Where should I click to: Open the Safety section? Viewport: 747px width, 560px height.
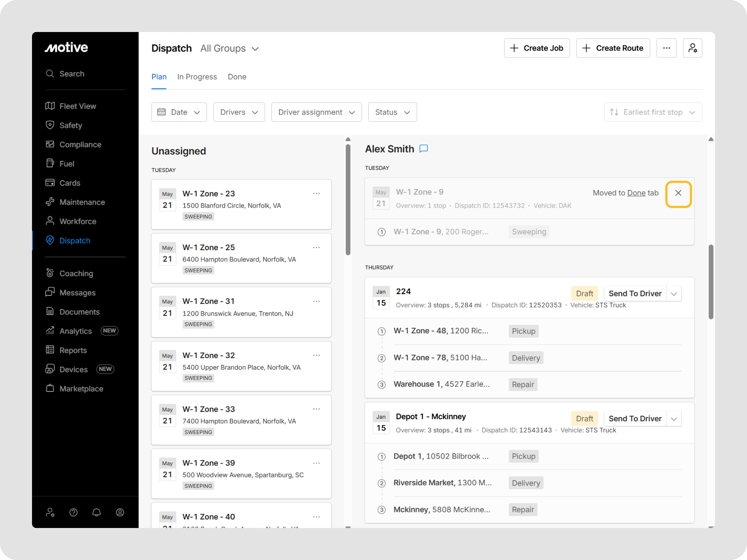(x=71, y=125)
